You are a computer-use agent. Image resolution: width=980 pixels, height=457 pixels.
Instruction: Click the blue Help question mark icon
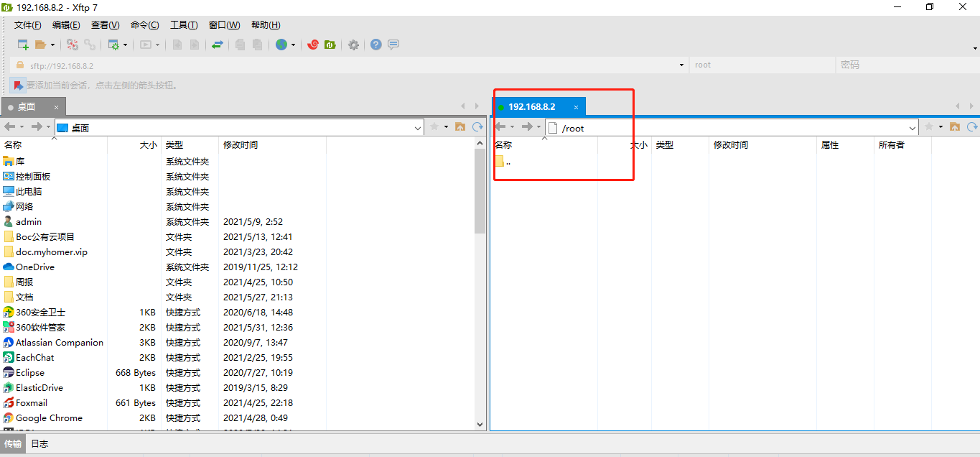[376, 45]
